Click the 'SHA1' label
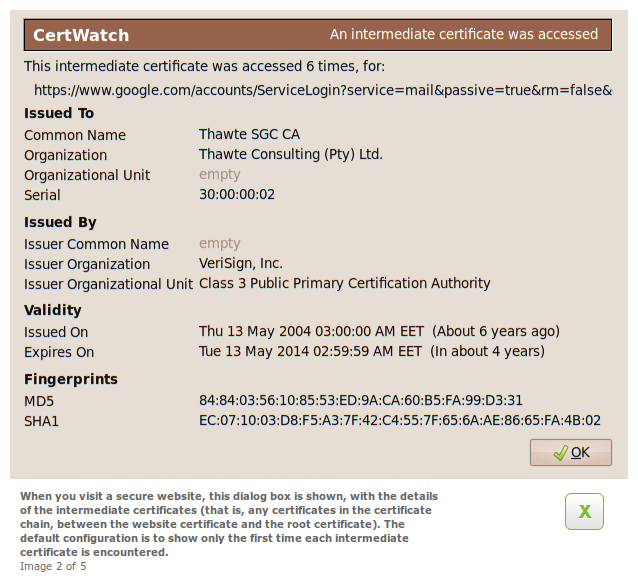 (x=41, y=421)
